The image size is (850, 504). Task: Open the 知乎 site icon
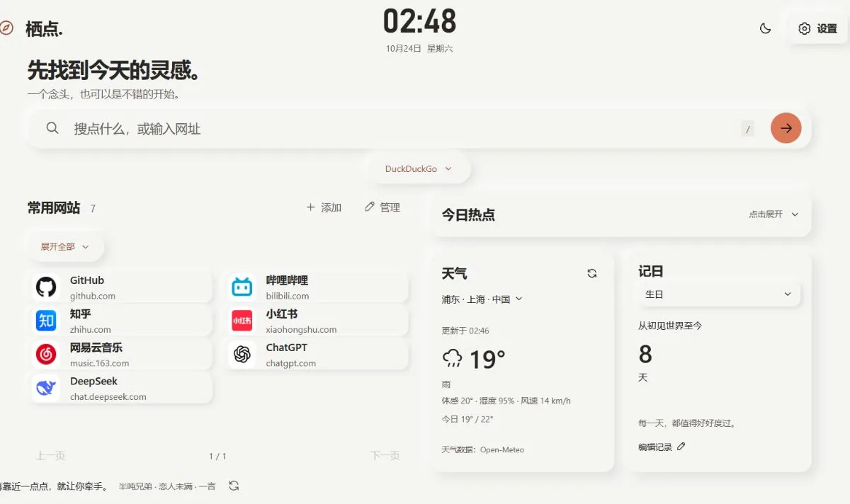tap(46, 321)
